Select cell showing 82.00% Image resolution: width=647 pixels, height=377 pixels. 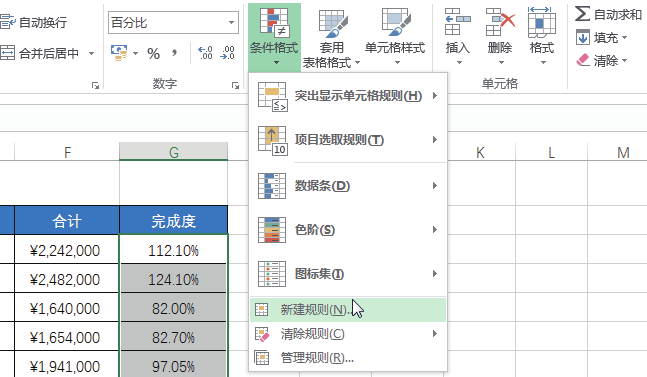point(173,308)
